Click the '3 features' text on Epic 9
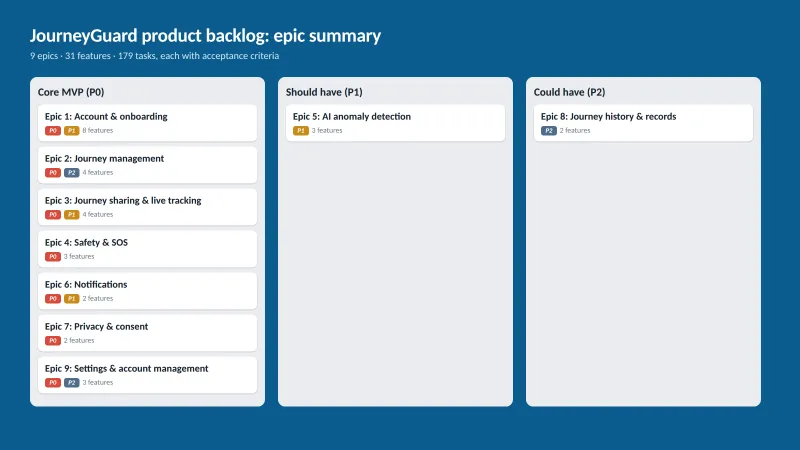 [97, 383]
